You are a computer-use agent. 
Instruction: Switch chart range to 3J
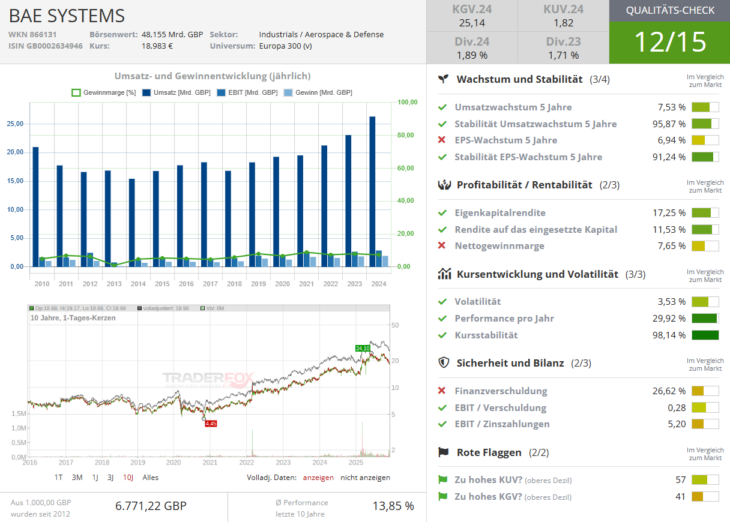click(109, 477)
